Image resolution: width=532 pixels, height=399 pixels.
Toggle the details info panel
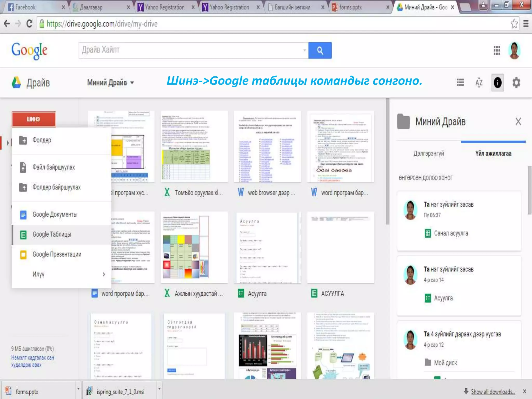pyautogui.click(x=497, y=83)
